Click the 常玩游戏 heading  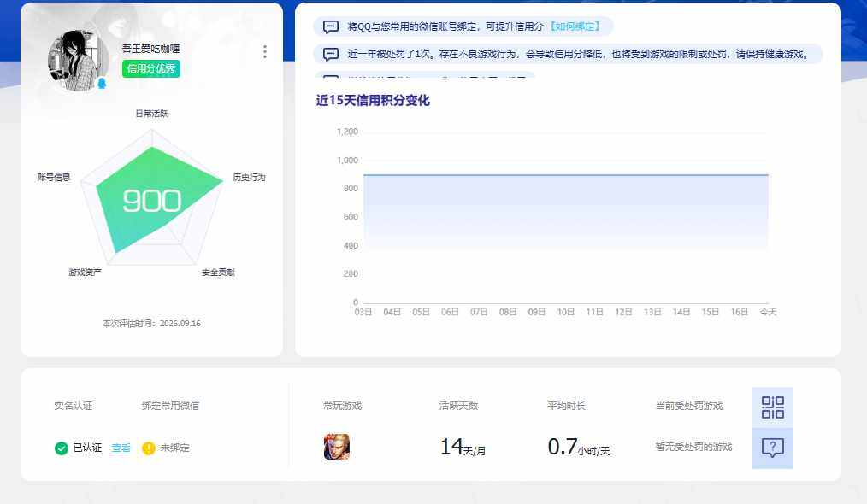tap(342, 406)
